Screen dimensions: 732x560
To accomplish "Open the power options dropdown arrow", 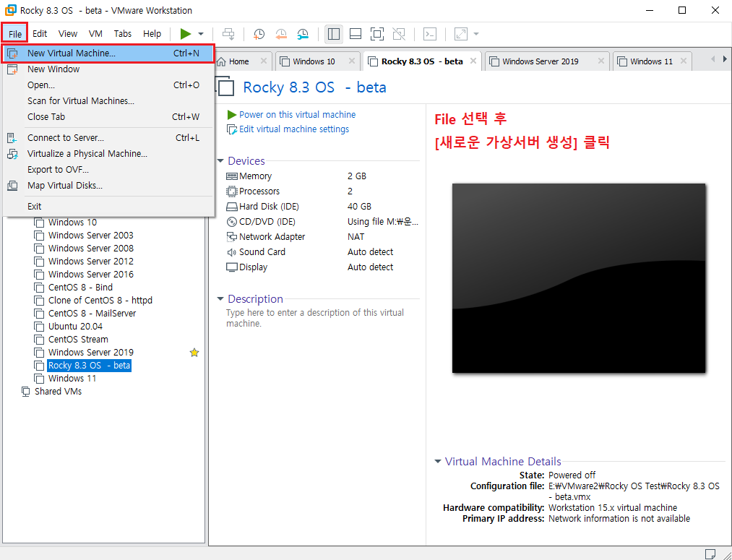I will tap(201, 33).
